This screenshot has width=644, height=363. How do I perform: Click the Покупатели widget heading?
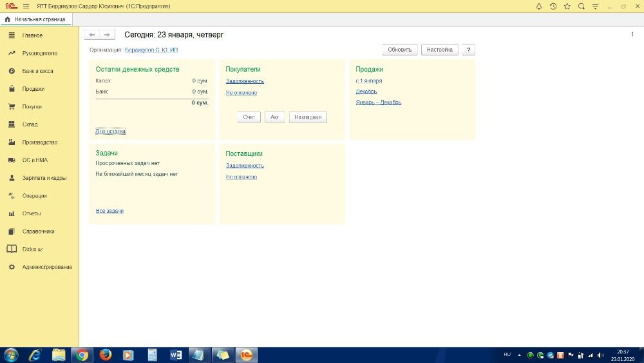pos(243,70)
